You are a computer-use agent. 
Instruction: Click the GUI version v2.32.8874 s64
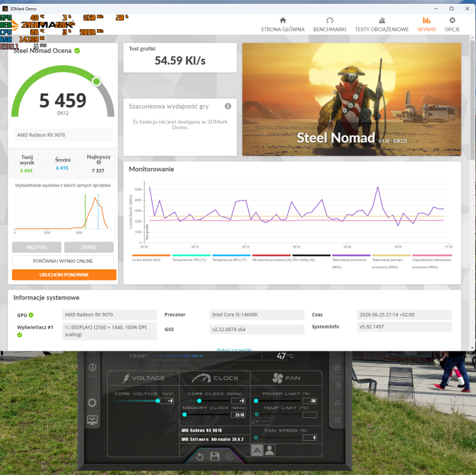coord(257,329)
